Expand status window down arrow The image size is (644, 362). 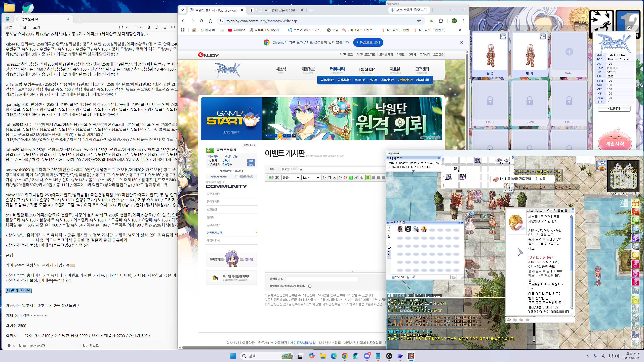tap(413, 171)
